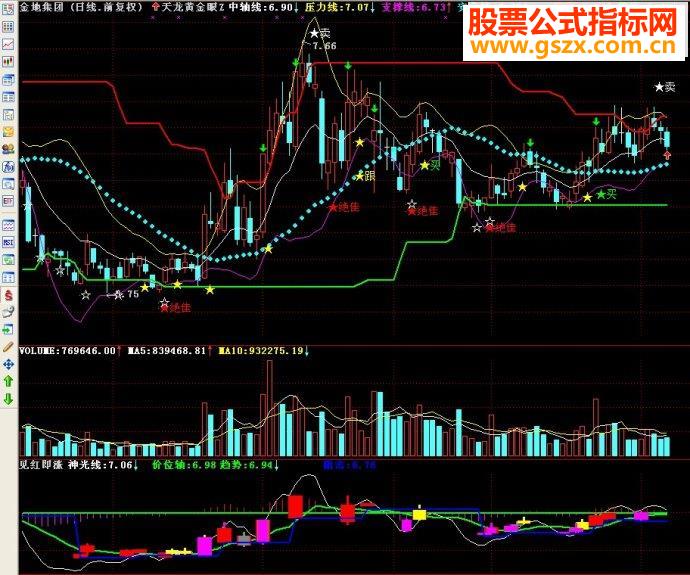Click the ★卖 marker at far right
The width and height of the screenshot is (690, 575).
pos(665,87)
